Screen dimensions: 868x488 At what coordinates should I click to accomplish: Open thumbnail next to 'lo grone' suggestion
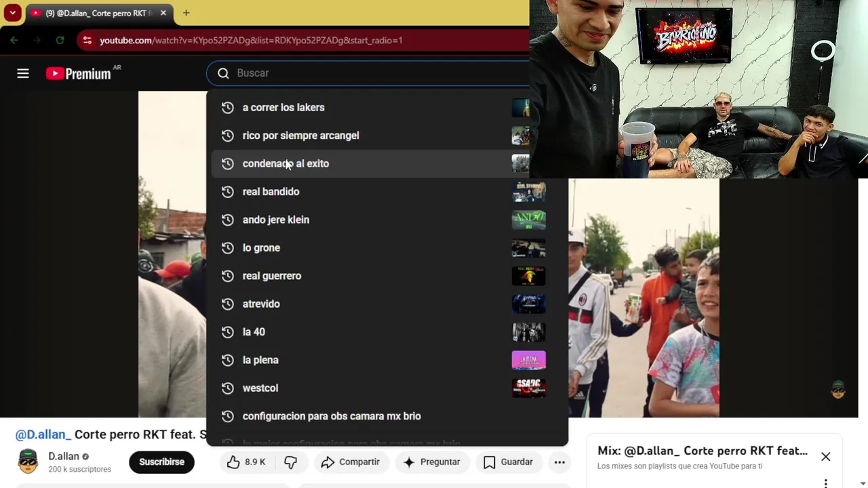[x=529, y=248]
